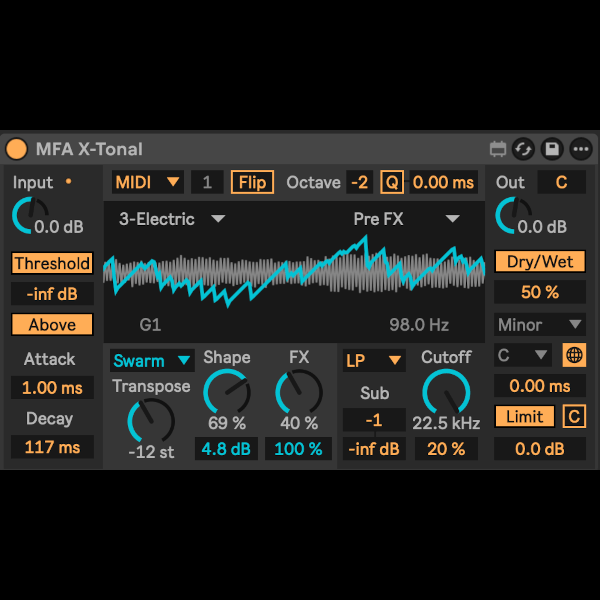Open the Swarm mode menu
600x600 pixels.
[x=152, y=360]
